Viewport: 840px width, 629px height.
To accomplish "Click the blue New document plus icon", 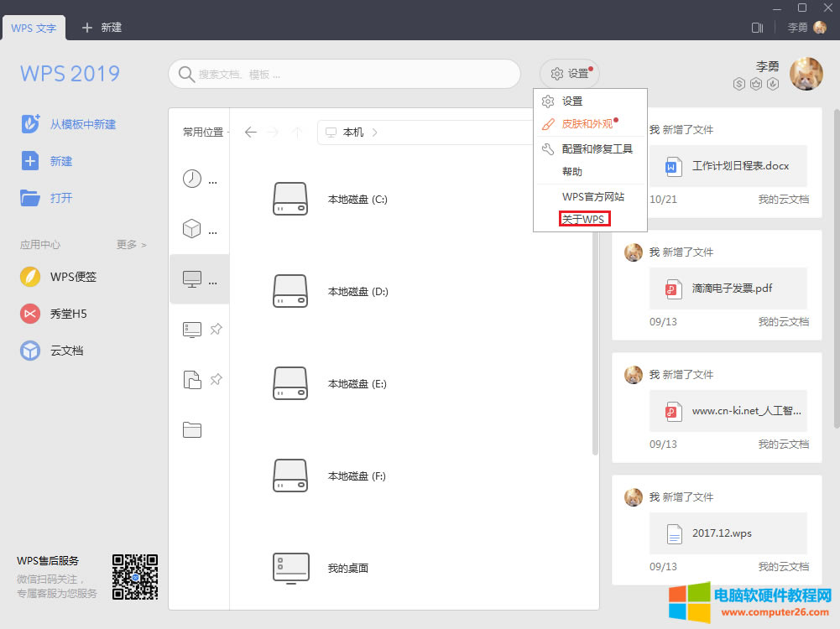I will click(x=30, y=161).
